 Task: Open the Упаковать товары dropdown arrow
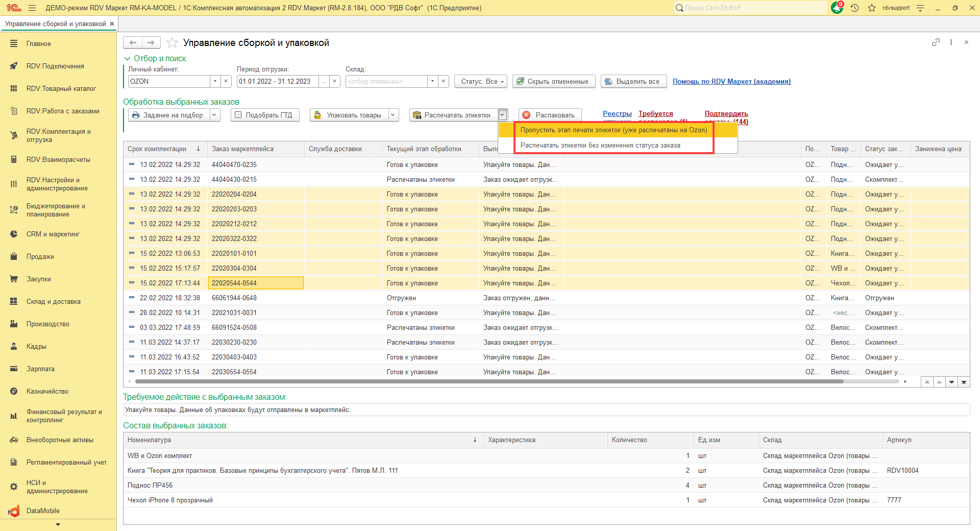click(x=393, y=115)
